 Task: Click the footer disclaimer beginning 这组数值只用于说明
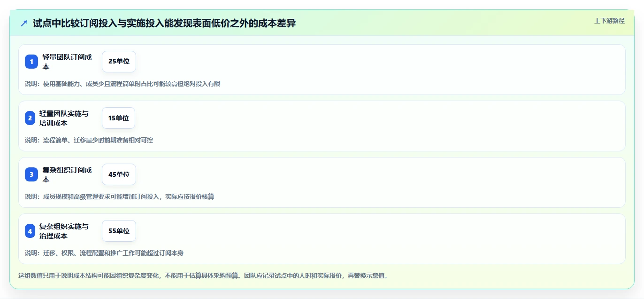(x=203, y=275)
